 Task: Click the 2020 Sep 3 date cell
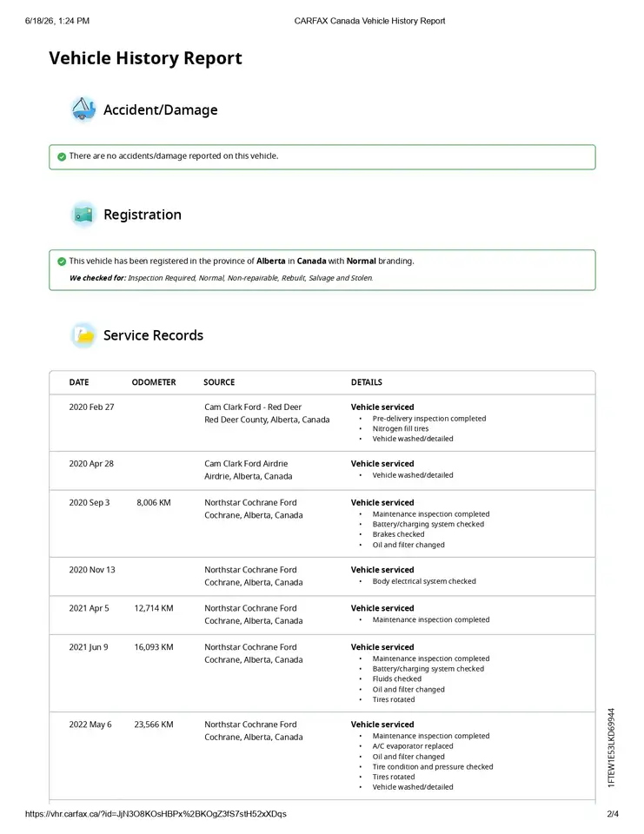89,502
